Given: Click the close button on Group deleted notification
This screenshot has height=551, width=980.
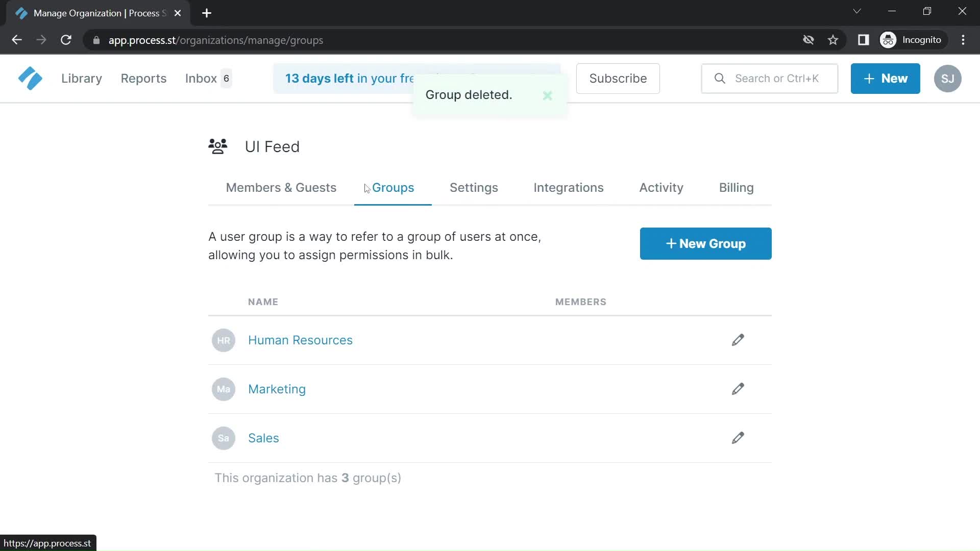Looking at the screenshot, I should point(547,95).
